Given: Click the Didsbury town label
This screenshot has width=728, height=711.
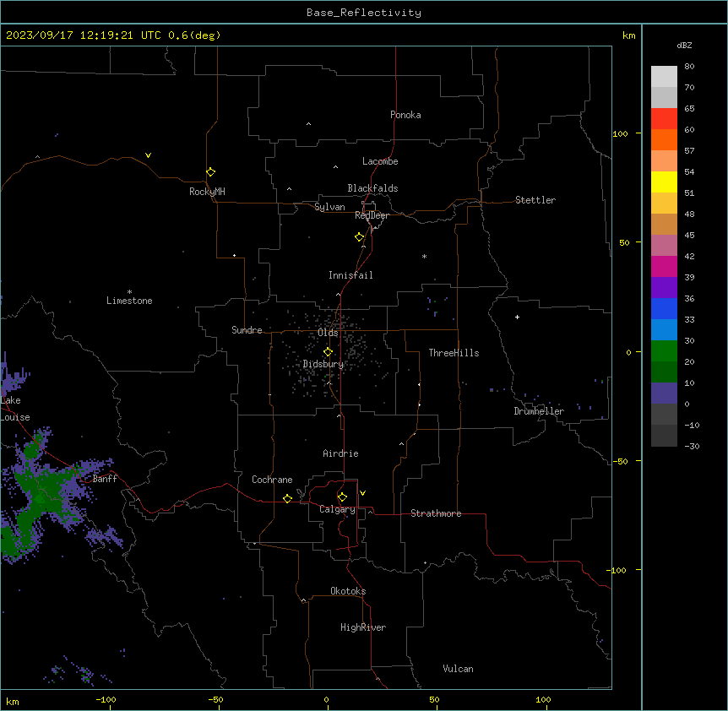Looking at the screenshot, I should click(x=323, y=364).
